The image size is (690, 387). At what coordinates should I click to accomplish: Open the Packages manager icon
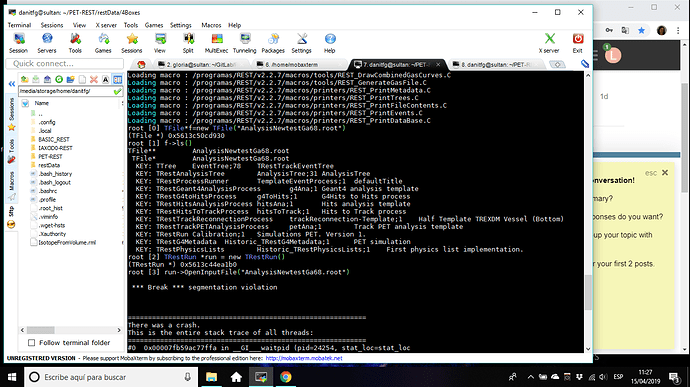(x=273, y=44)
